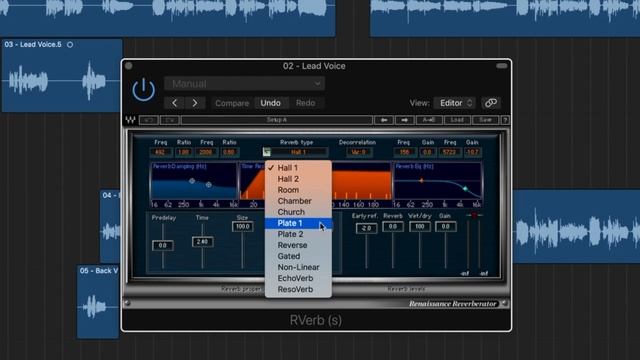This screenshot has width=640, height=360.
Task: Click the Waves Save button
Action: coord(485,120)
